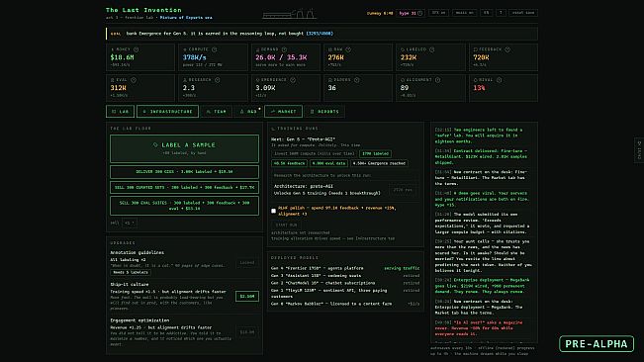Click the Feedback stat help icon
Image resolution: width=644 pixels, height=362 pixels.
507,49
